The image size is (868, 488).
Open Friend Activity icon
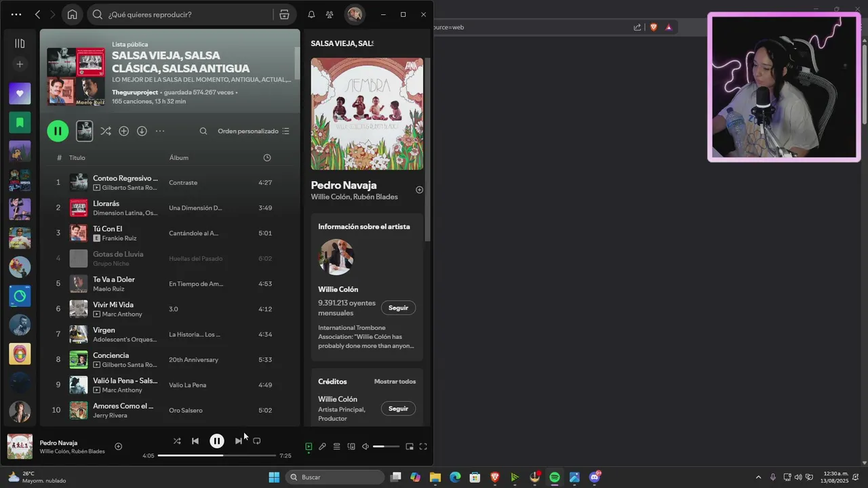point(330,14)
